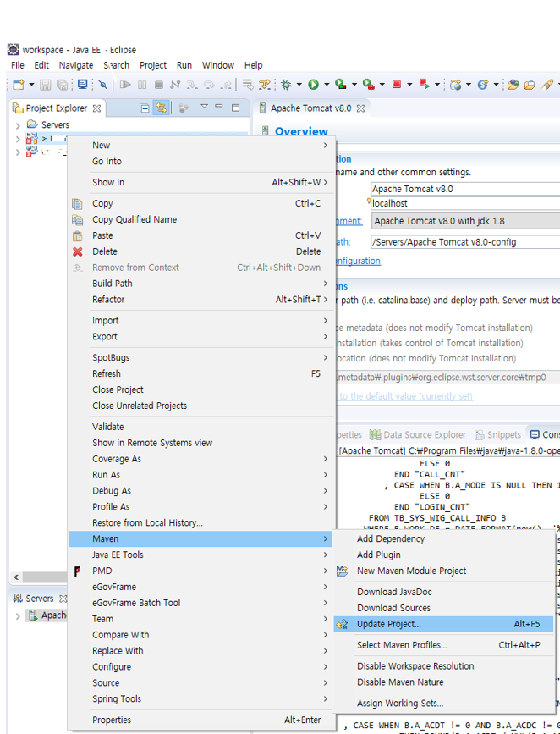Click the Save toolbar icon

click(x=46, y=85)
